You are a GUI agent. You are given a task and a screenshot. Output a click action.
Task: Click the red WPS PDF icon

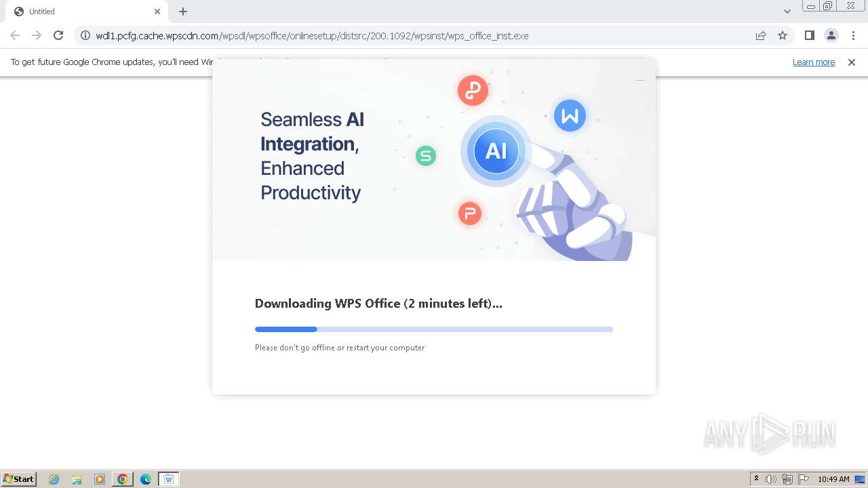click(473, 90)
